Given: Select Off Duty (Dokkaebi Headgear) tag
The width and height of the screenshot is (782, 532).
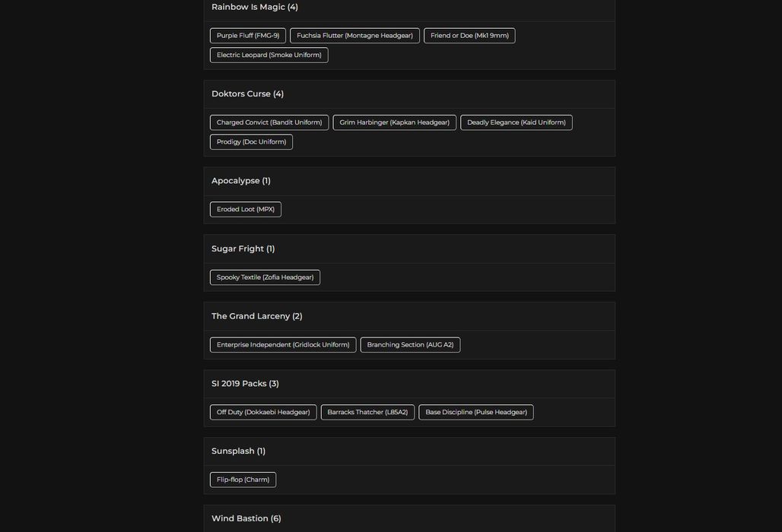Looking at the screenshot, I should coord(263,413).
